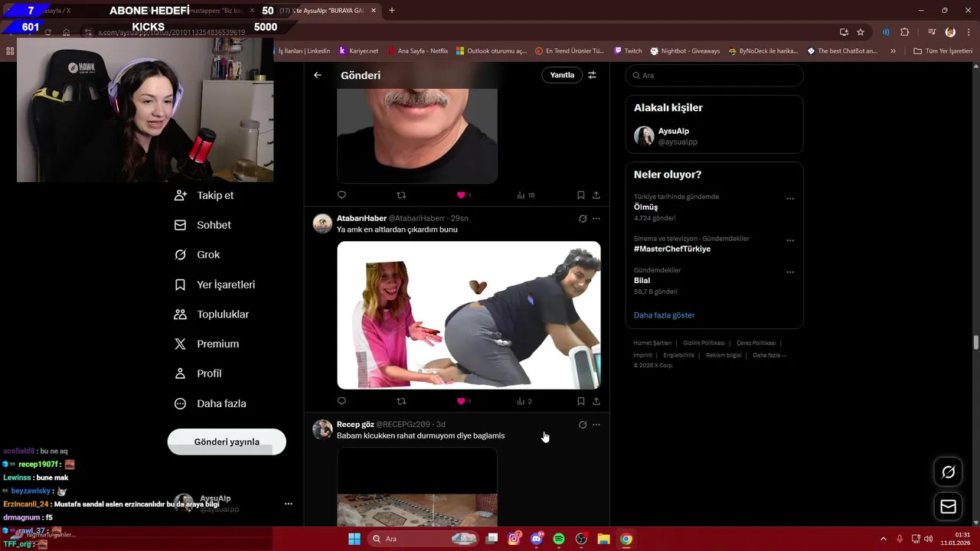Open more options for Recep göz's post
The width and height of the screenshot is (980, 551).
click(x=596, y=425)
